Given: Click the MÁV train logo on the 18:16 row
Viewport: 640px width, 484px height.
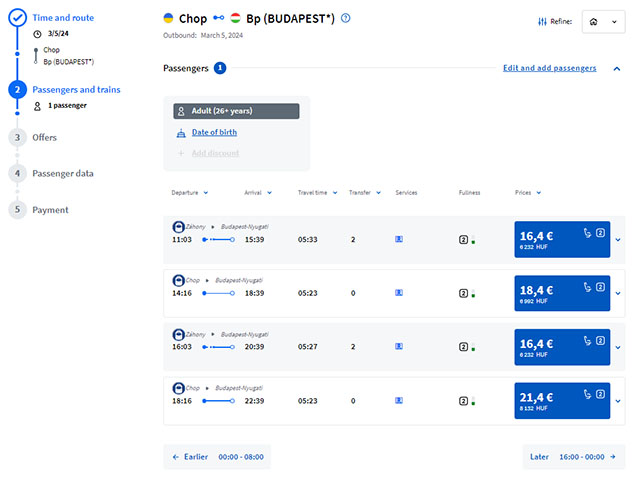Looking at the screenshot, I should click(178, 388).
